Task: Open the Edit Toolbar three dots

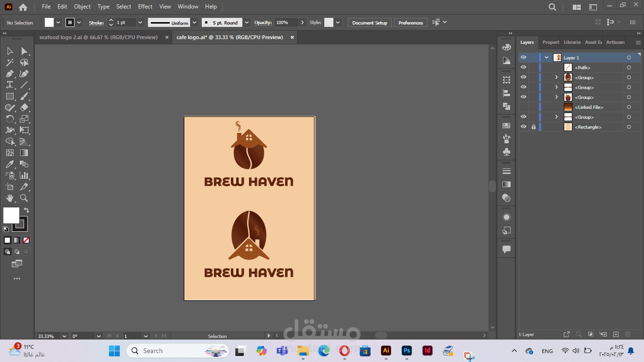Action: (17, 279)
